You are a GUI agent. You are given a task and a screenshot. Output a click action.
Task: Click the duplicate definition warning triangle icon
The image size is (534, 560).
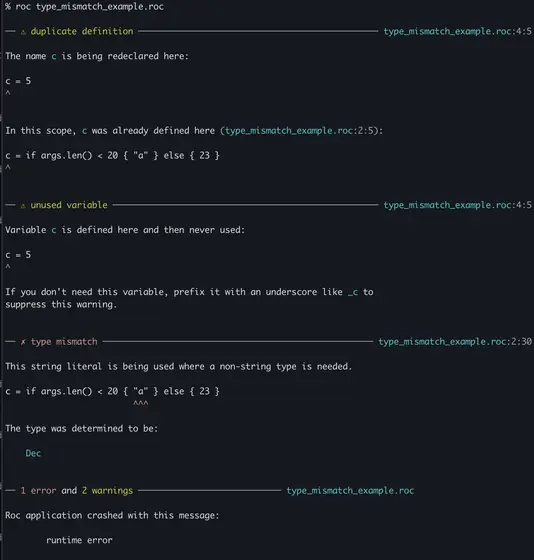click(23, 32)
